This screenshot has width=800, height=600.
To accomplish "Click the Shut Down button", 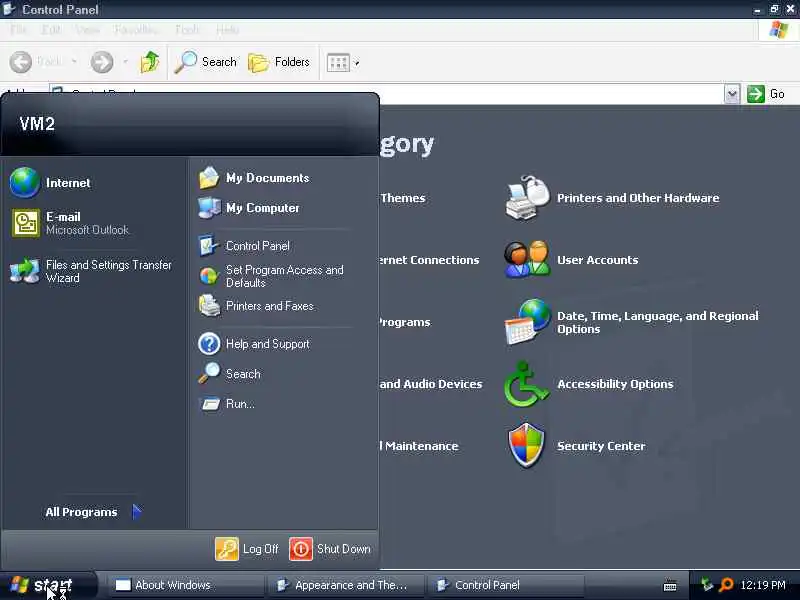I will click(x=330, y=549).
